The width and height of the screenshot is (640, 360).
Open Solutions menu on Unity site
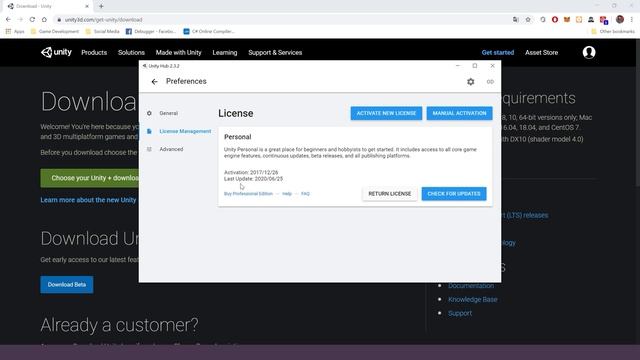coord(131,52)
